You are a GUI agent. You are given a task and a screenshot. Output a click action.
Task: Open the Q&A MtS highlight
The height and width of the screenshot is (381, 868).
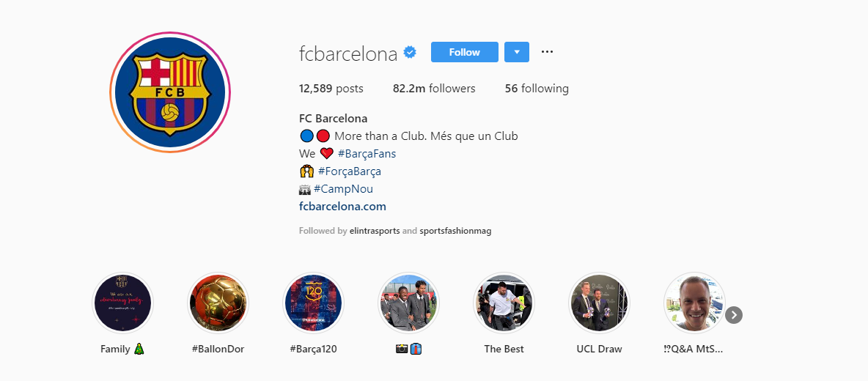[694, 303]
